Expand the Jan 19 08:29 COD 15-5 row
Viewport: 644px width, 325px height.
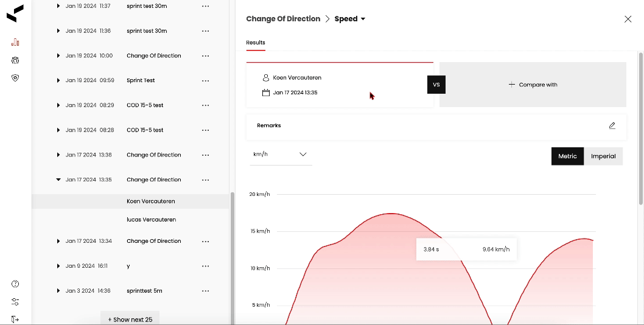[x=58, y=105]
